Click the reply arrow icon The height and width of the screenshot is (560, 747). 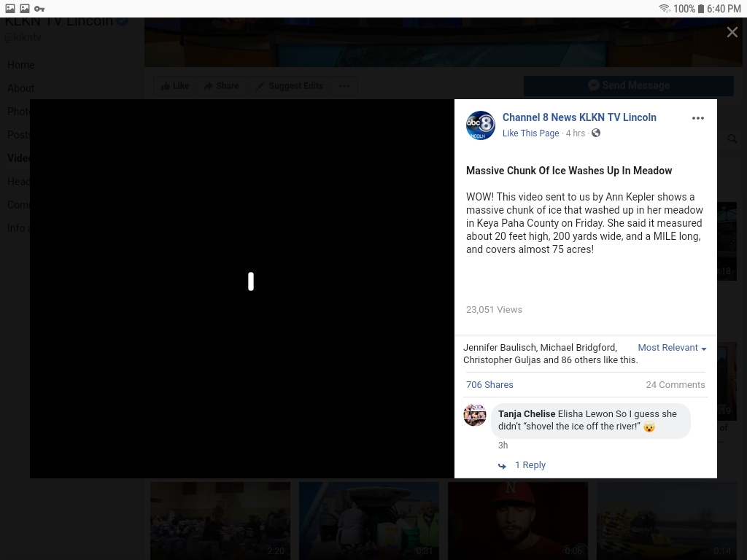coord(502,466)
